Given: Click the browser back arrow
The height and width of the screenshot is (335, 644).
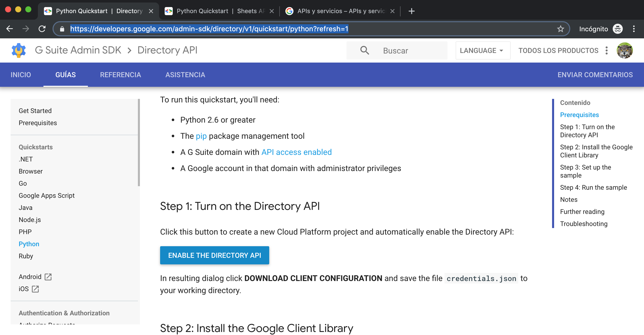Looking at the screenshot, I should (x=10, y=29).
